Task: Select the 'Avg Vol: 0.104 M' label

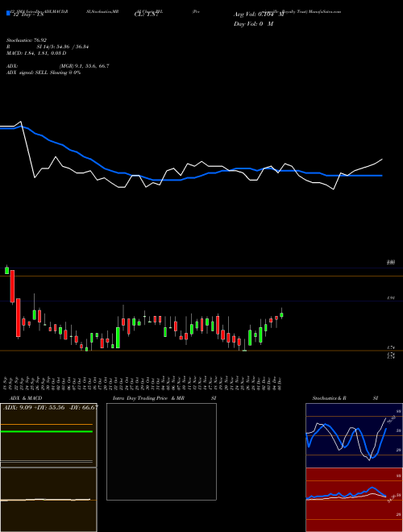Action: [x=258, y=15]
